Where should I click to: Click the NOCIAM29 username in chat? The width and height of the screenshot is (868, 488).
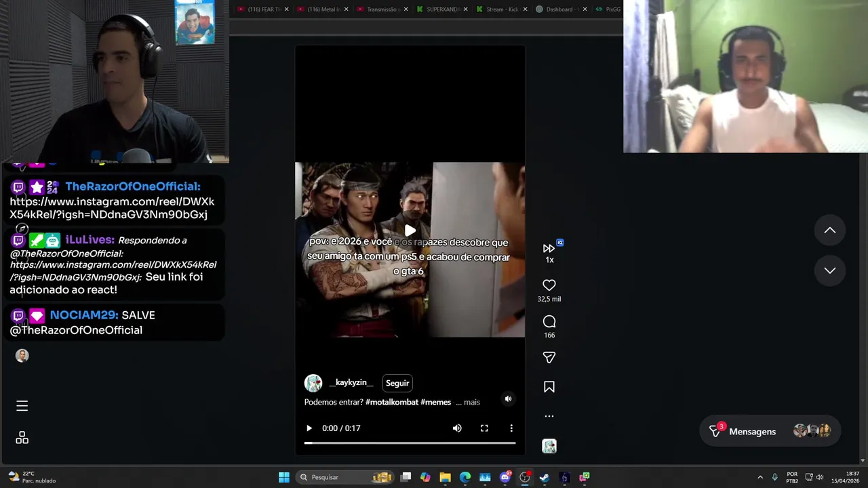84,315
